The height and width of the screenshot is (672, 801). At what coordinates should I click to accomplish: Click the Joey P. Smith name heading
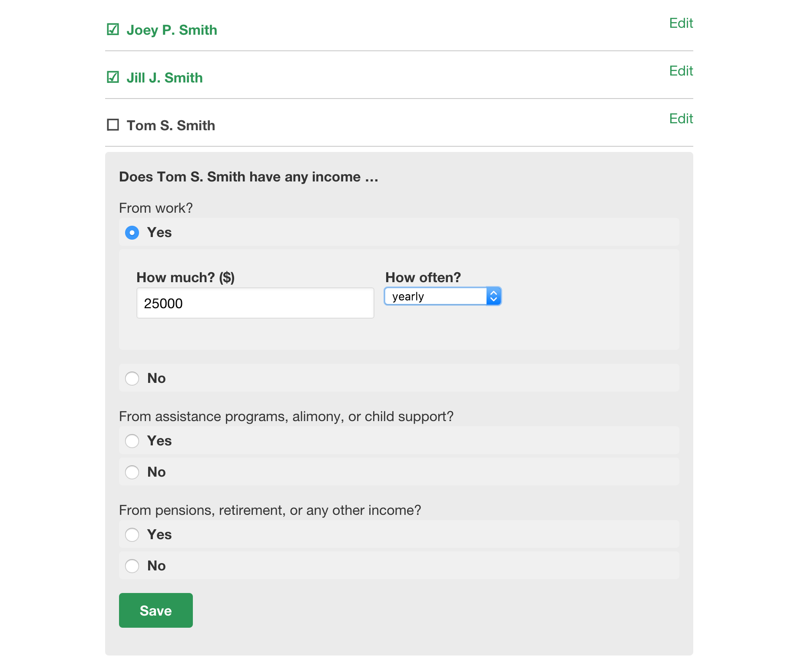172,30
